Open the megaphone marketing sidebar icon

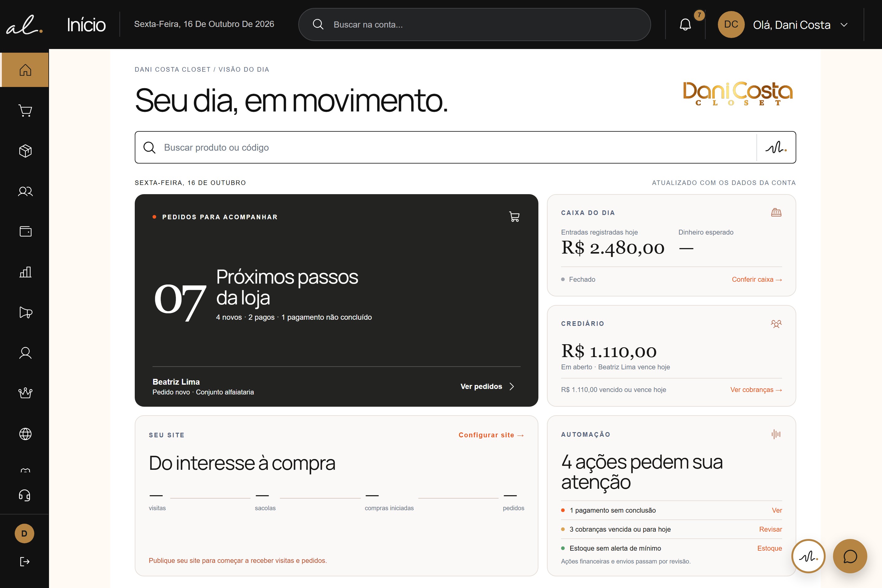click(x=25, y=312)
